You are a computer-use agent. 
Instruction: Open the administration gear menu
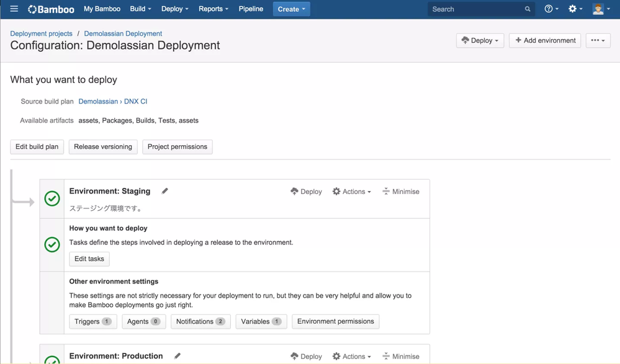(575, 9)
